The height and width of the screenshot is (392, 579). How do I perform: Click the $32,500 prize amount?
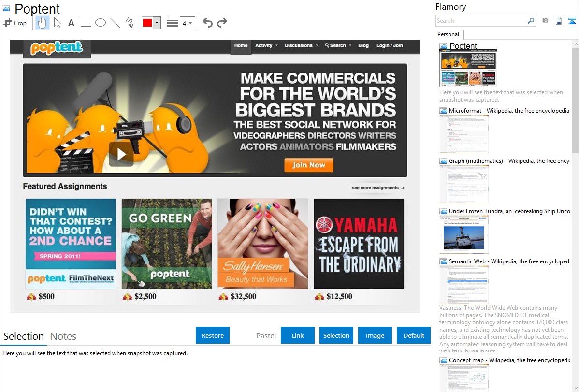click(243, 296)
